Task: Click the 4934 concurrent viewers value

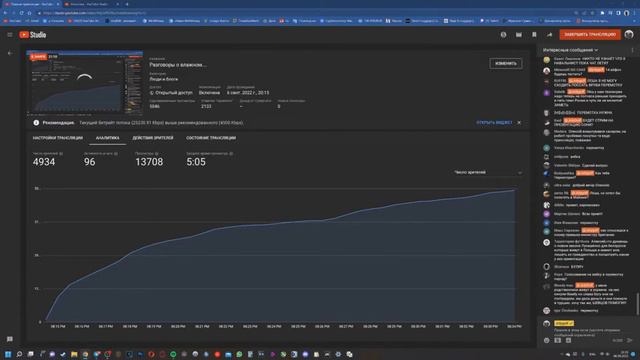Action: pyautogui.click(x=44, y=162)
